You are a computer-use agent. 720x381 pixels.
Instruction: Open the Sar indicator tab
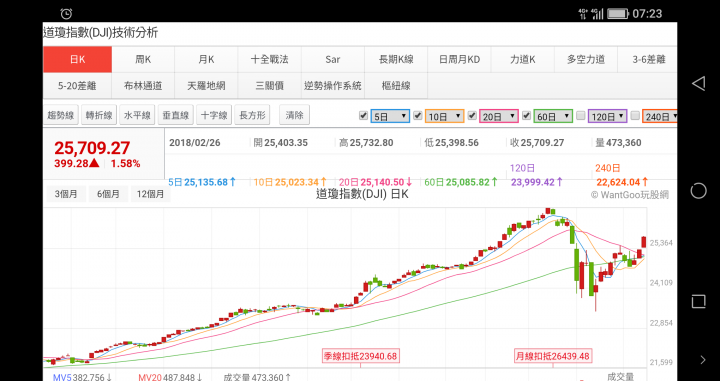(333, 59)
